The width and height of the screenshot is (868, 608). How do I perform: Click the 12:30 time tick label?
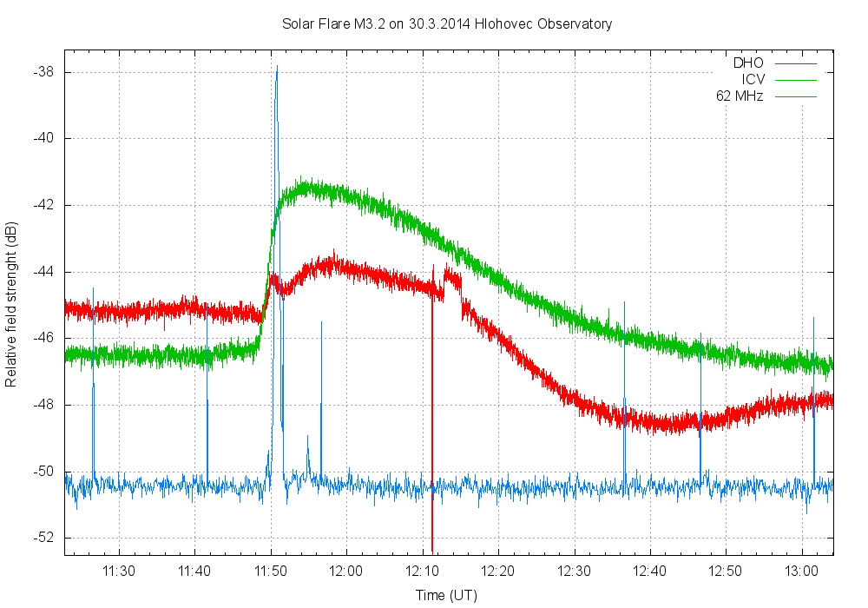[x=574, y=571]
